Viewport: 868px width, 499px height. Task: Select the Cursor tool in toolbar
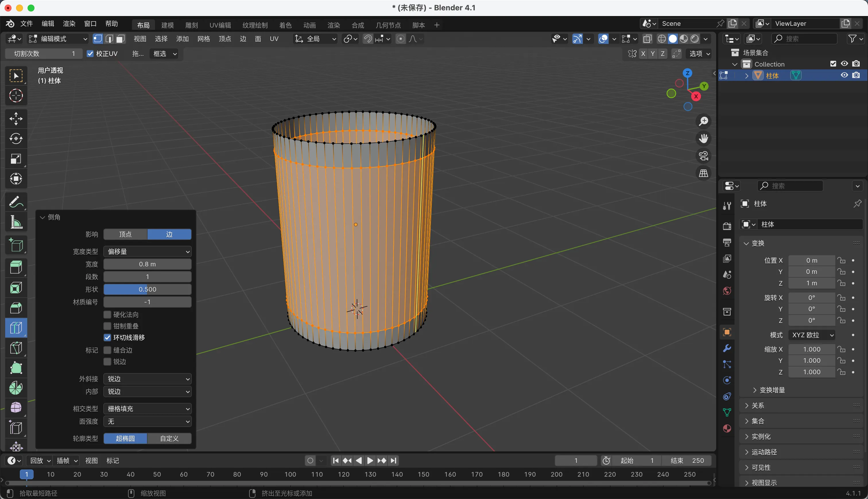(16, 95)
